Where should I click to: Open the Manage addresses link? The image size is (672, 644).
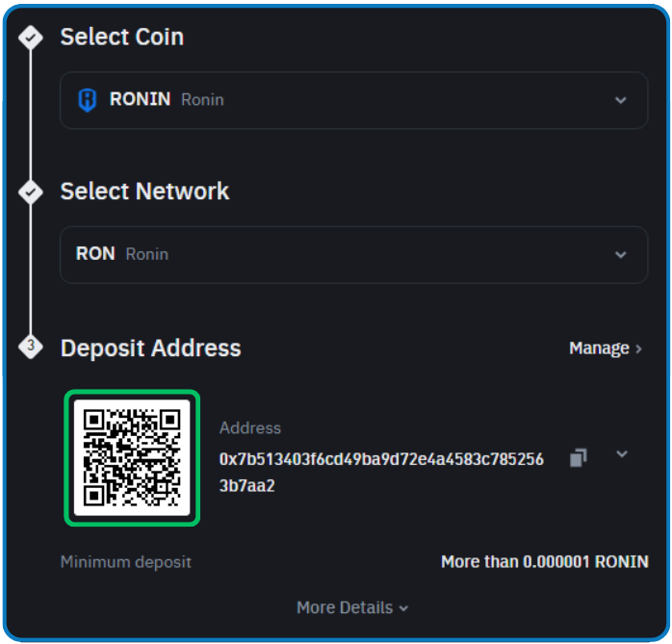(606, 348)
